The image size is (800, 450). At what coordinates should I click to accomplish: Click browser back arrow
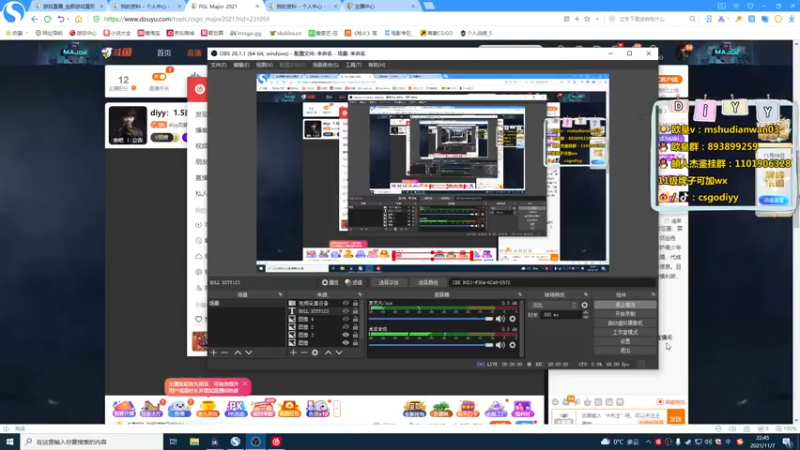point(34,19)
